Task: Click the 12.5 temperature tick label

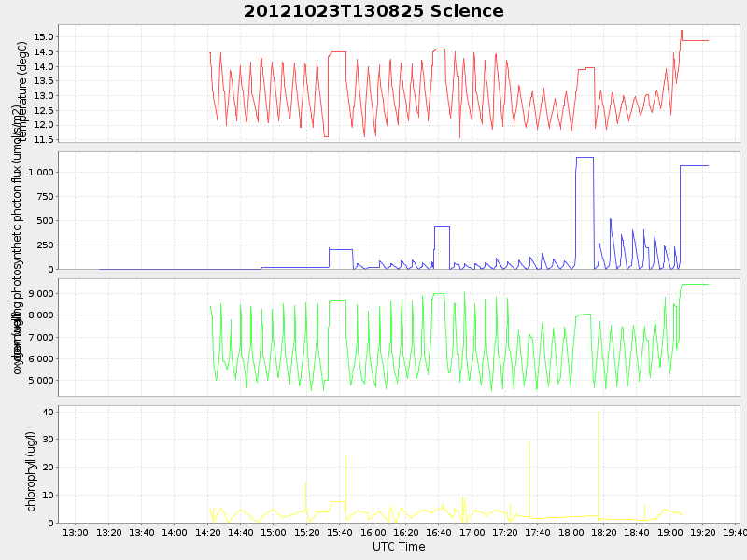Action: (44, 110)
